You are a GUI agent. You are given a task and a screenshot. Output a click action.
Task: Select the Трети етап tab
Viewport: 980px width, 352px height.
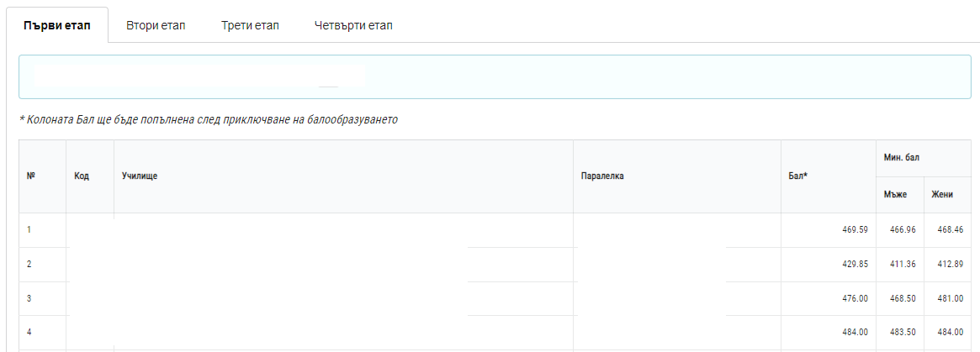pos(250,25)
